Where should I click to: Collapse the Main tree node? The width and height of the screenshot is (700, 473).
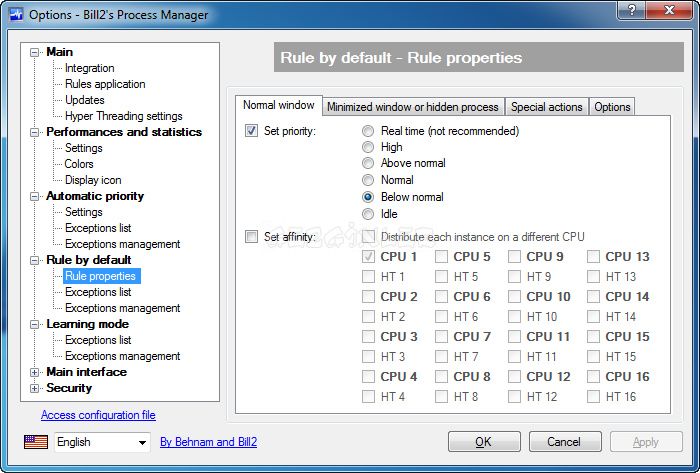[34, 53]
